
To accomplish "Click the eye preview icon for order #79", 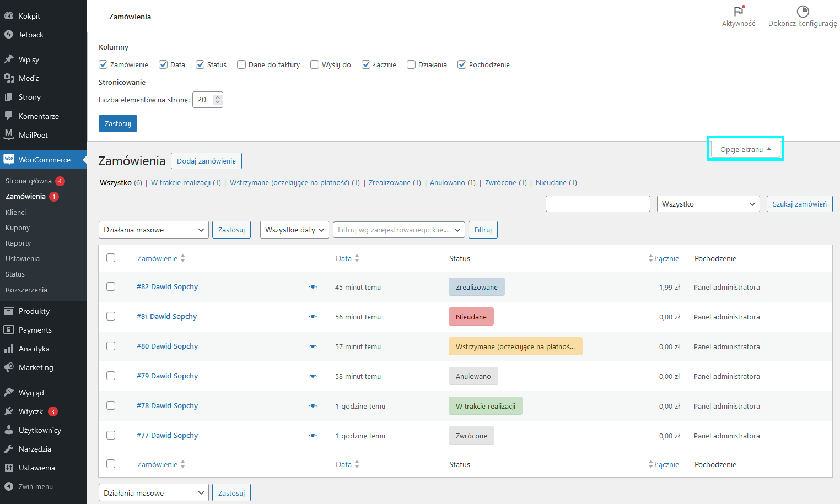I will pyautogui.click(x=313, y=376).
